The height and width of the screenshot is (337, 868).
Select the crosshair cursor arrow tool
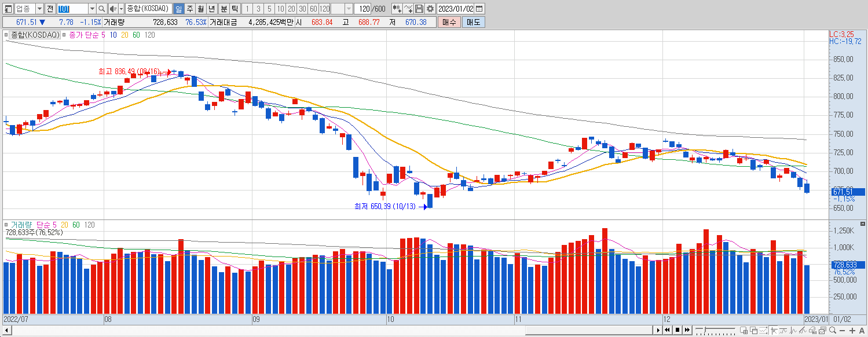click(774, 330)
